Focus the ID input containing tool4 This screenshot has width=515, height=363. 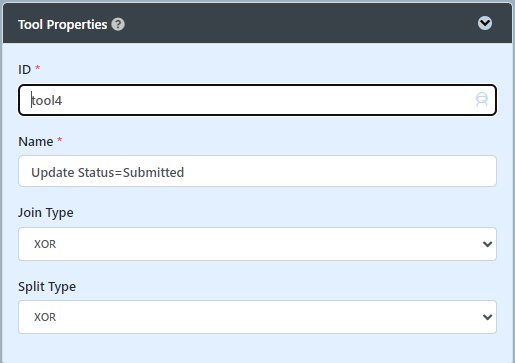(x=257, y=100)
